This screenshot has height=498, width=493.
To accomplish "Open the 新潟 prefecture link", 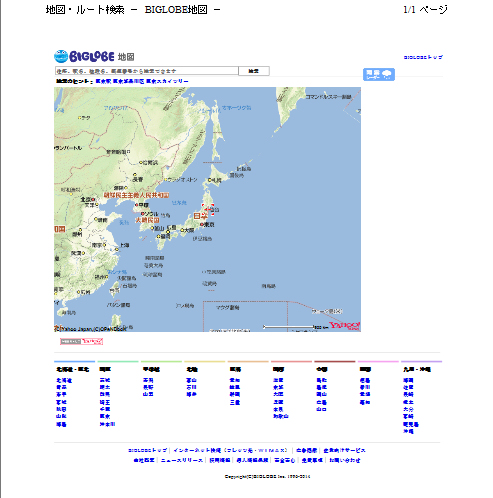I will [x=148, y=380].
